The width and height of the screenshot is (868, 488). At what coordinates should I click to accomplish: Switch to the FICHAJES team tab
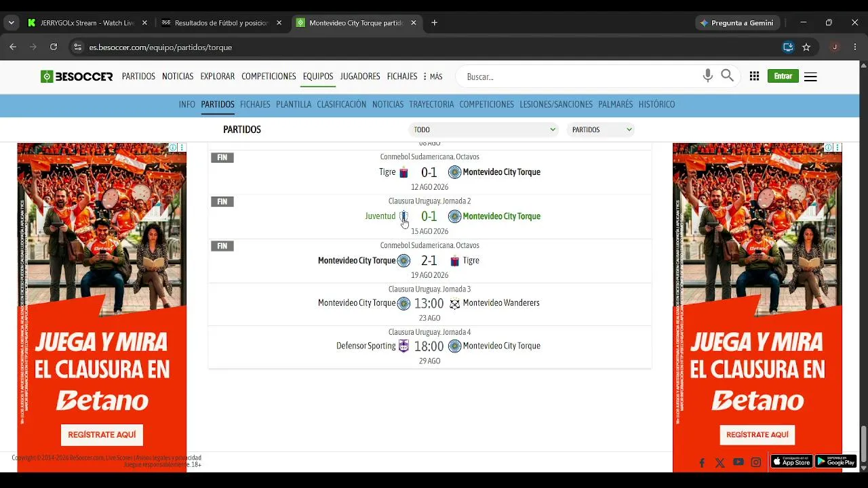tap(255, 104)
